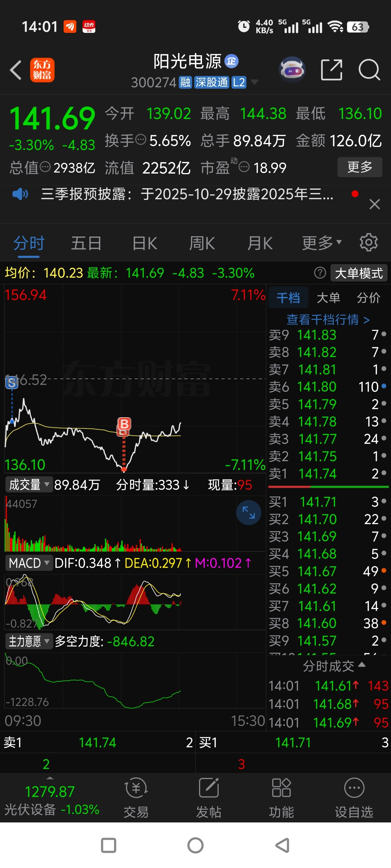Switch to the 分时 tab

(29, 243)
